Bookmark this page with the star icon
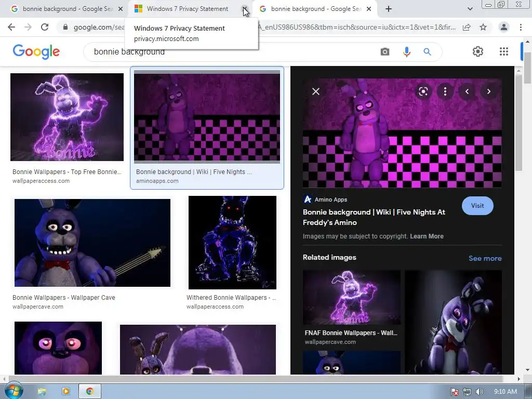The height and width of the screenshot is (399, 532). tap(483, 27)
